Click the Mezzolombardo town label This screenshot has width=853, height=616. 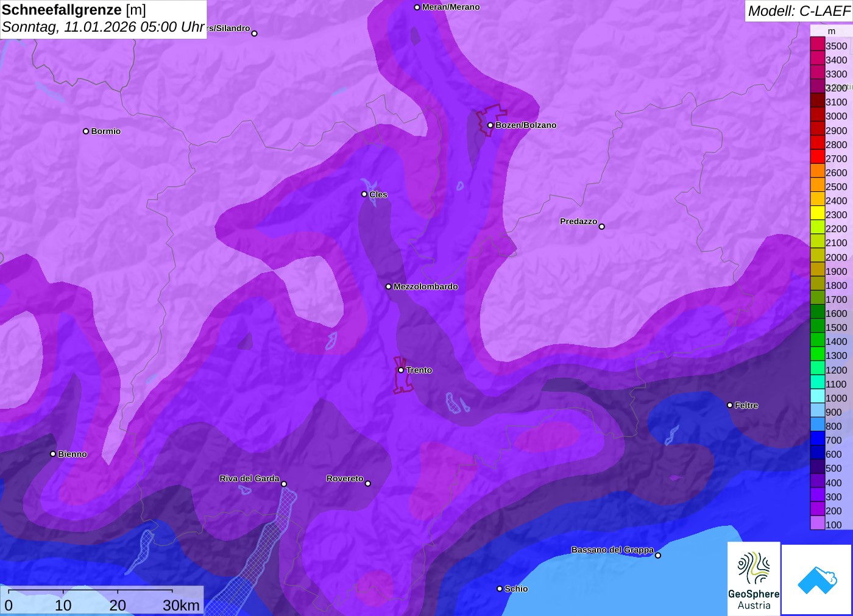pyautogui.click(x=425, y=286)
